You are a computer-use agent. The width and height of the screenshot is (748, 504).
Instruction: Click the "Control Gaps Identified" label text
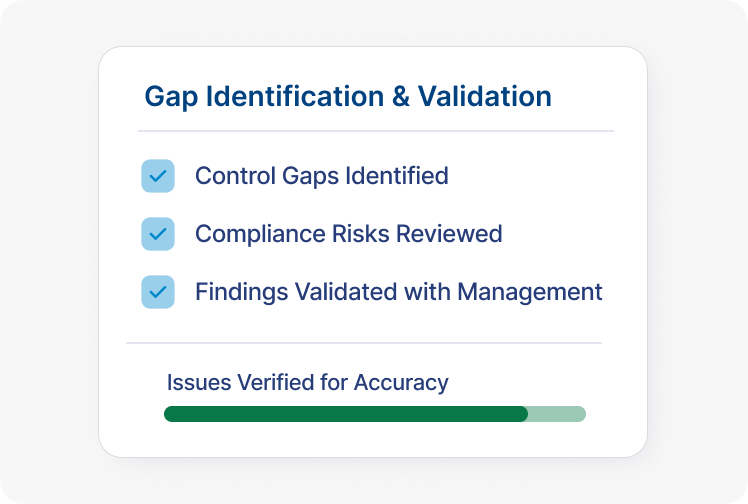coord(321,176)
